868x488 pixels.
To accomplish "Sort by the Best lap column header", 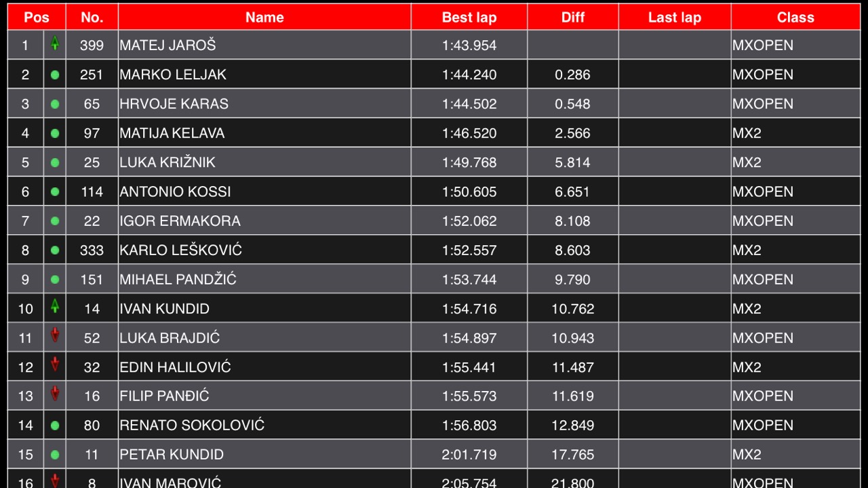I will (x=469, y=17).
